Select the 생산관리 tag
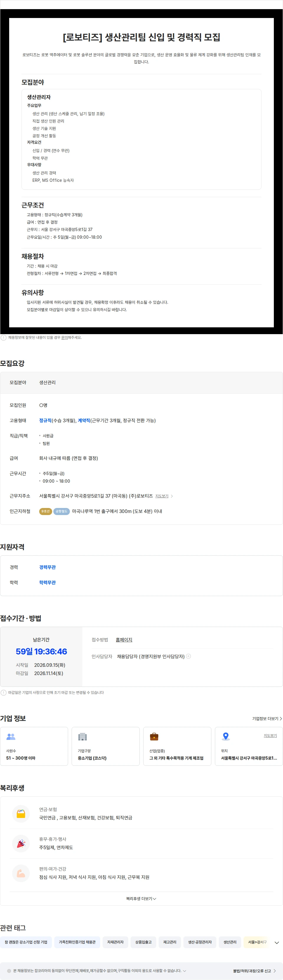 230,942
